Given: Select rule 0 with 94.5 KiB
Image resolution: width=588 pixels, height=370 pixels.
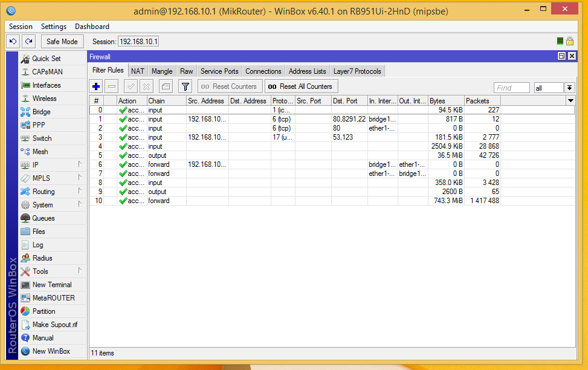Looking at the screenshot, I should 332,110.
